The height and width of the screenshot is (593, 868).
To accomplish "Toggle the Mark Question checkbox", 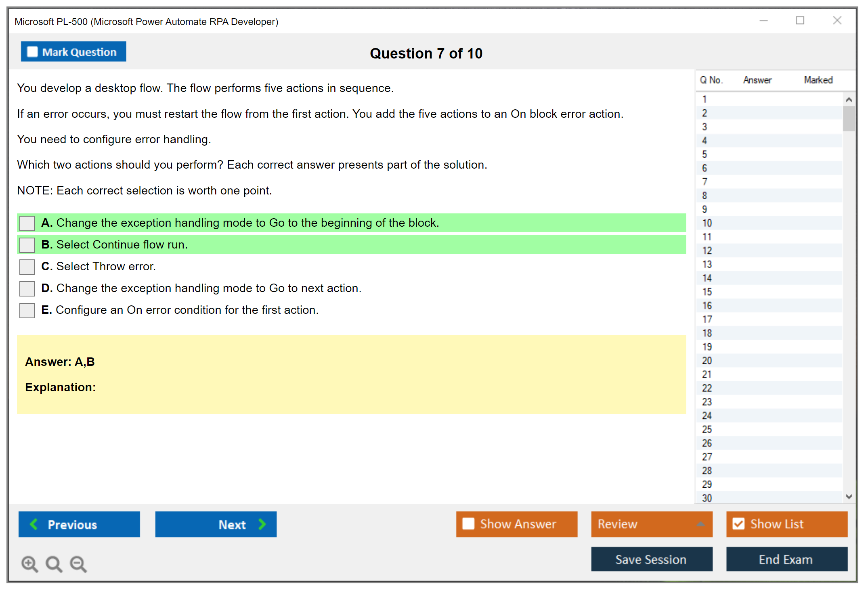I will point(32,52).
